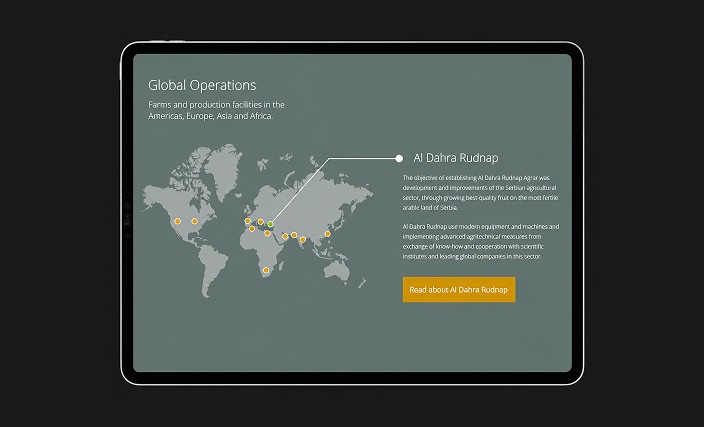Click the text 'Farms and production facilities in the'
Viewport: 704px width, 427px height.
tap(216, 105)
